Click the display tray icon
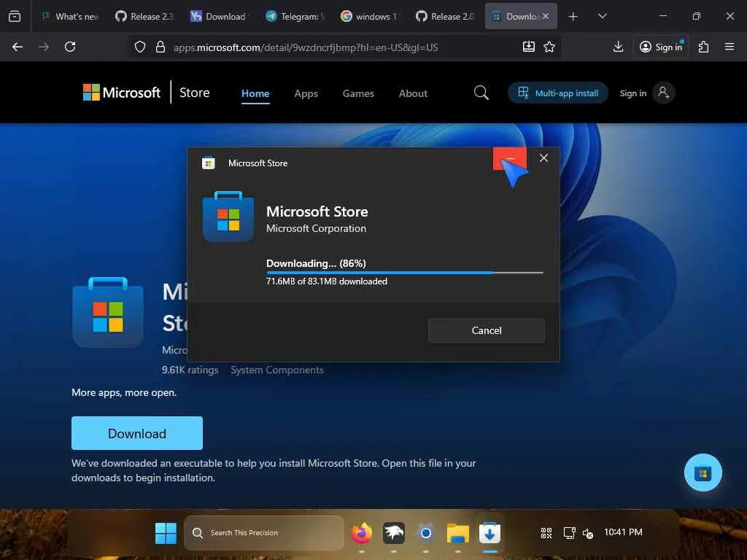The width and height of the screenshot is (747, 560). [x=569, y=533]
